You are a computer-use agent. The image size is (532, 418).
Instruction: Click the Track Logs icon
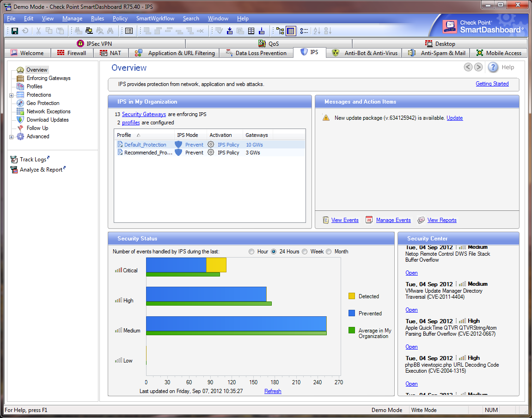[x=14, y=160]
